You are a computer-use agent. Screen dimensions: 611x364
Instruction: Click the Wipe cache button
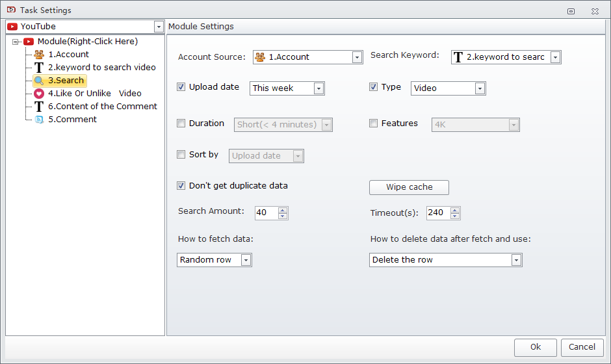[x=409, y=187]
